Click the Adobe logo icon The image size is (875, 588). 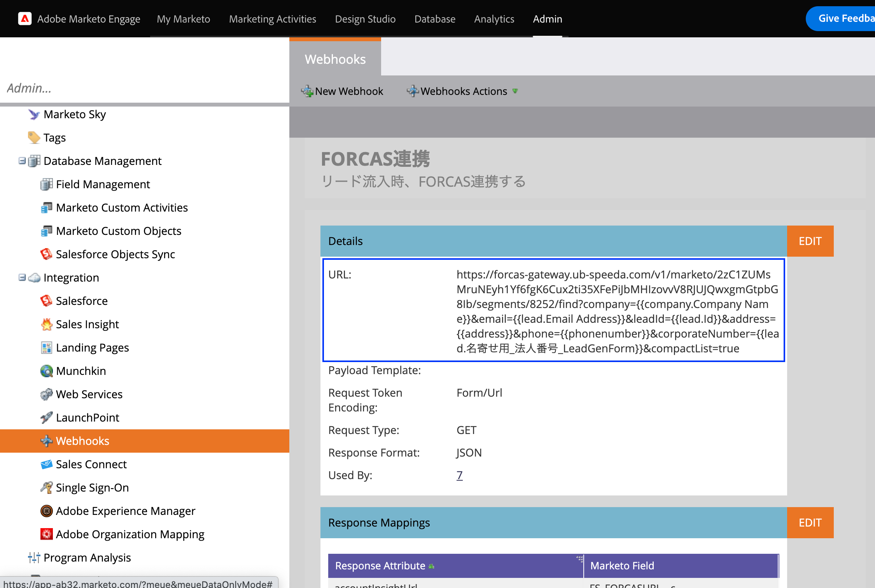[x=25, y=19]
